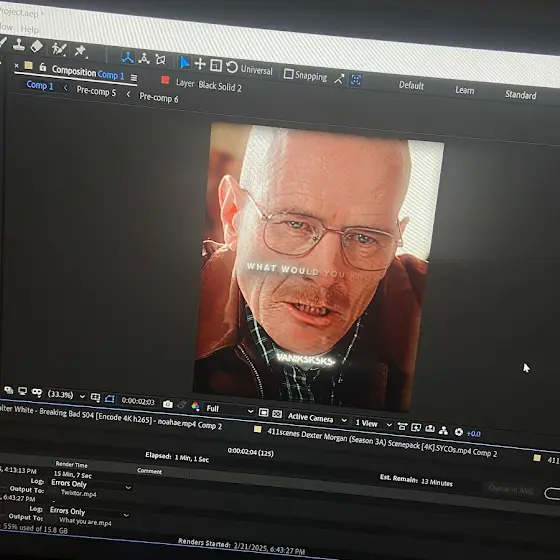Viewport: 560px width, 560px height.
Task: Click the chevron before Pre-comp 5
Action: [x=65, y=88]
